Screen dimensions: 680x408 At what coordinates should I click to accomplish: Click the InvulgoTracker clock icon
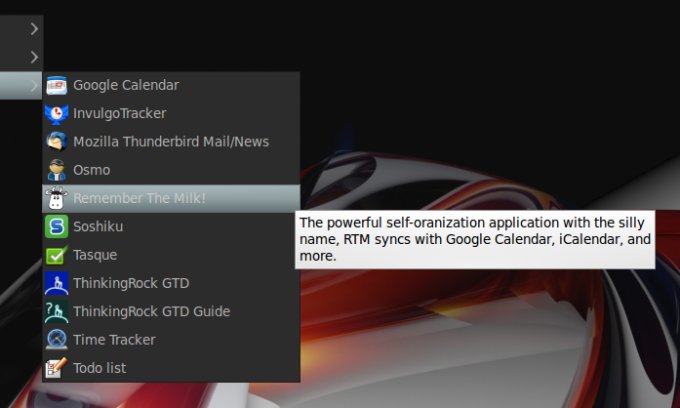[56, 114]
